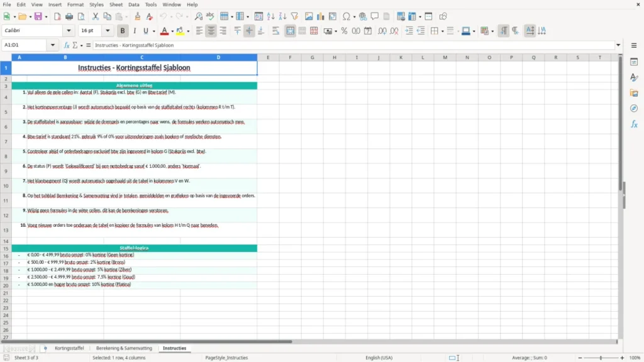This screenshot has width=644, height=362.
Task: Open Borders dropdown arrow
Action: (x=442, y=31)
